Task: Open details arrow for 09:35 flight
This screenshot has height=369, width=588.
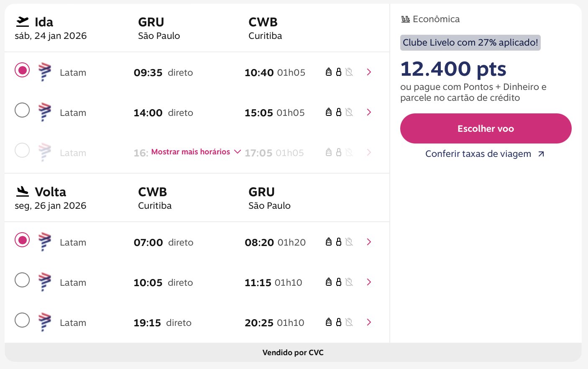Action: 369,72
